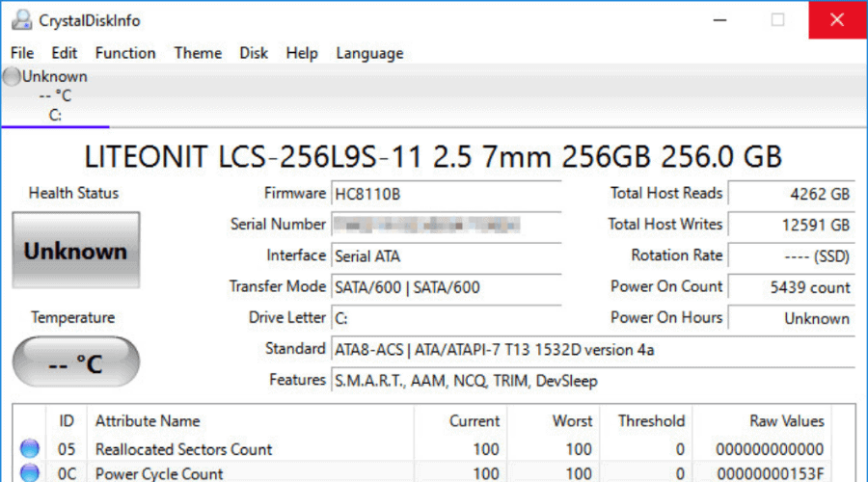Image resolution: width=868 pixels, height=482 pixels.
Task: Open the Edit menu
Action: tap(65, 53)
